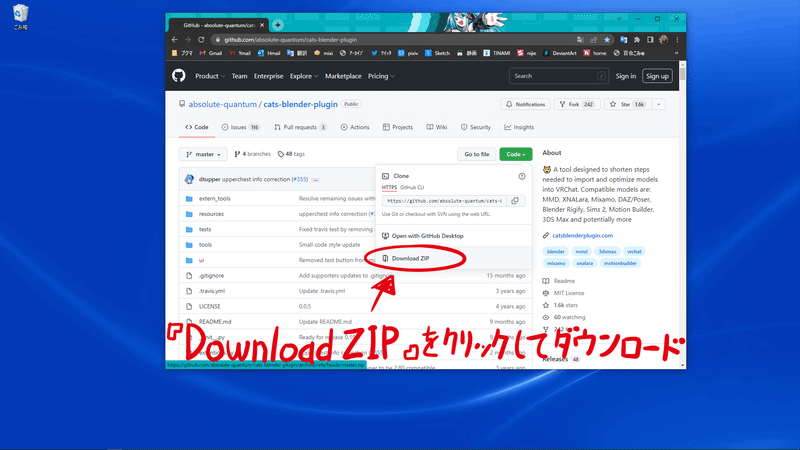Viewport: 800px width, 450px height.
Task: Open the DeviantArt bookmark
Action: pos(560,53)
